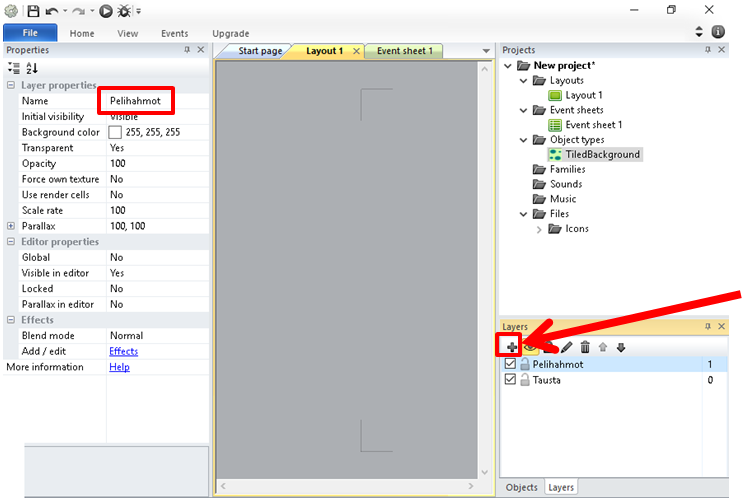This screenshot has width=747, height=502.
Task: Collapse the Object types folder
Action: [524, 140]
